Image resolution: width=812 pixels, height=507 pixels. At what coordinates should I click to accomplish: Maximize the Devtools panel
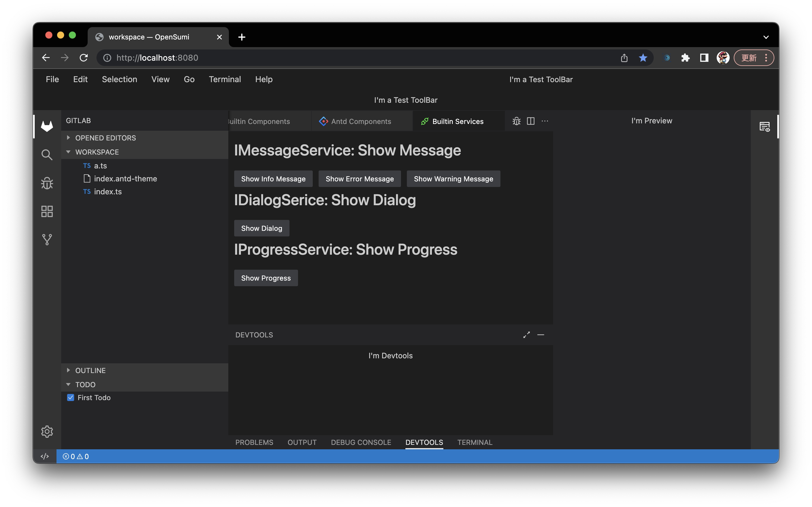[x=527, y=335]
